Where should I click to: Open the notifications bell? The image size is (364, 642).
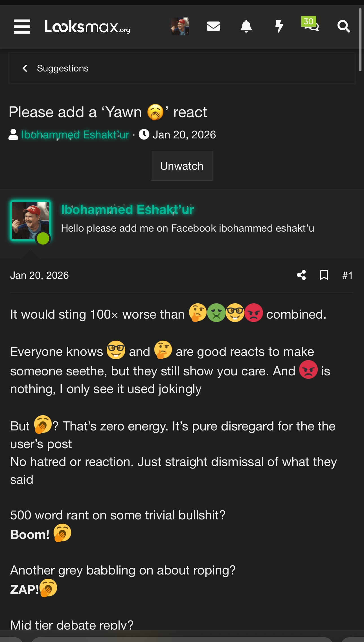(x=246, y=27)
